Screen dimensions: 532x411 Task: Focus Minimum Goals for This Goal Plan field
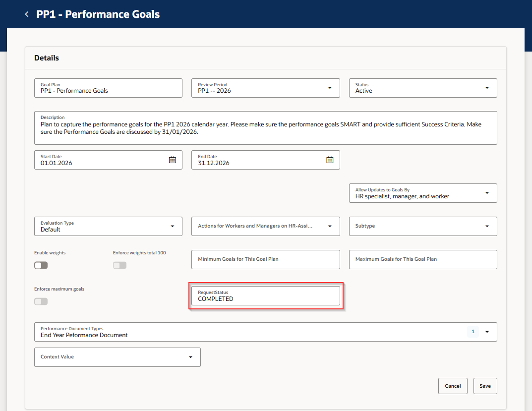(266, 260)
